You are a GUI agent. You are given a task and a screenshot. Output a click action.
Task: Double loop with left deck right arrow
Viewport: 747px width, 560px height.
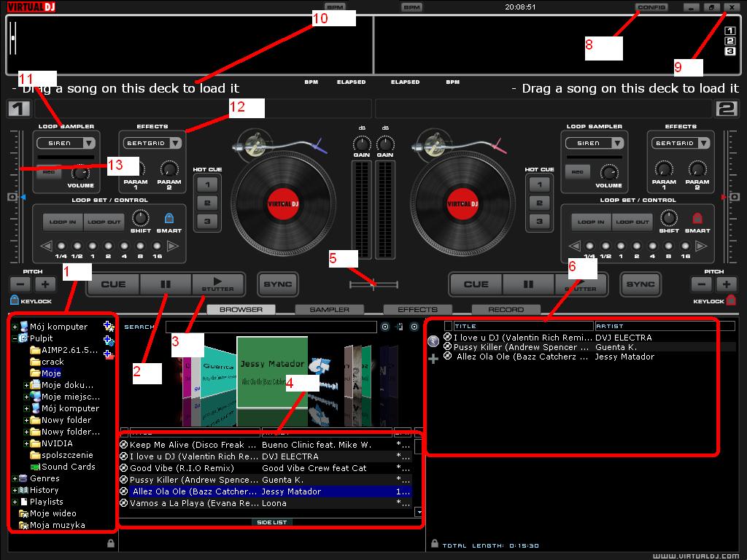point(173,246)
